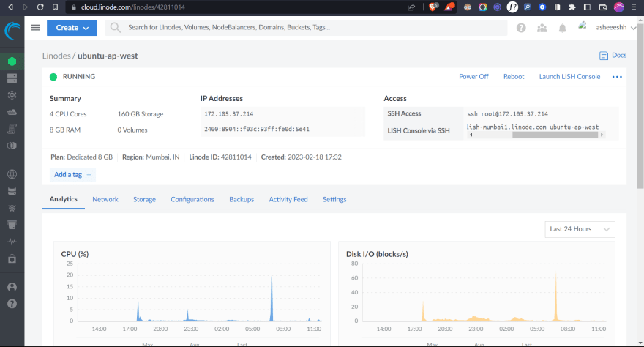The width and height of the screenshot is (644, 347).
Task: Open Kubernetes from the helm wheel icon
Action: (x=12, y=208)
